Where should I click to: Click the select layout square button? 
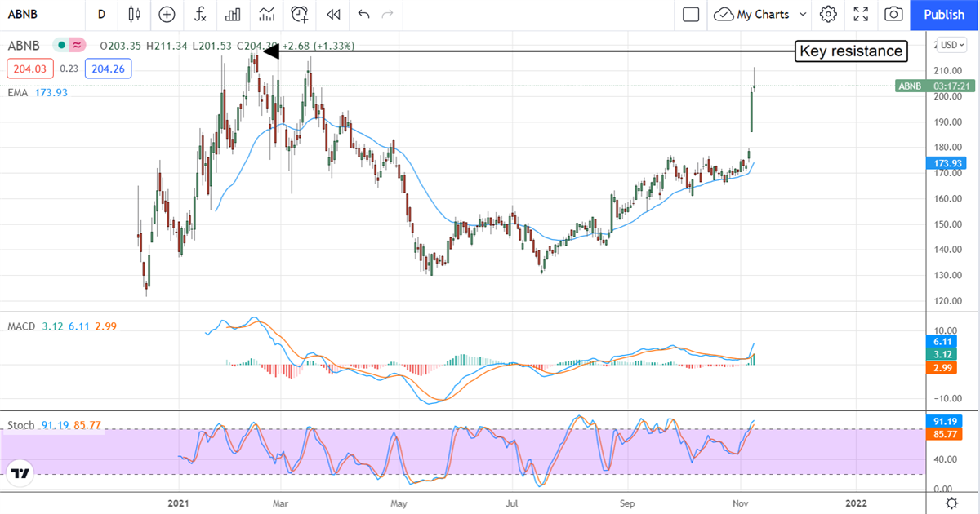point(691,14)
